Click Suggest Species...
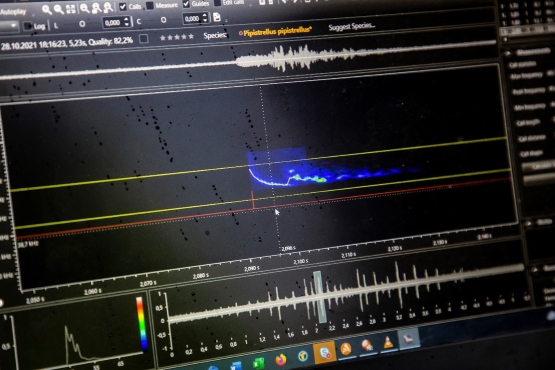The width and height of the screenshot is (555, 370). 351,27
